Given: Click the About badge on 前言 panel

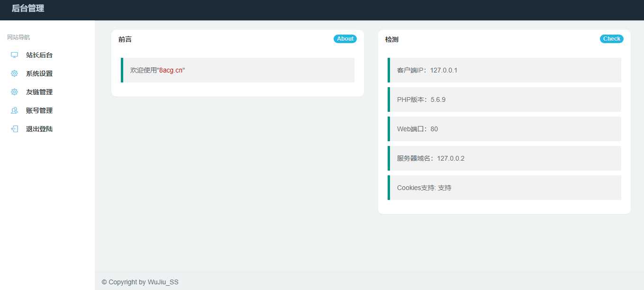Looking at the screenshot, I should coord(345,39).
